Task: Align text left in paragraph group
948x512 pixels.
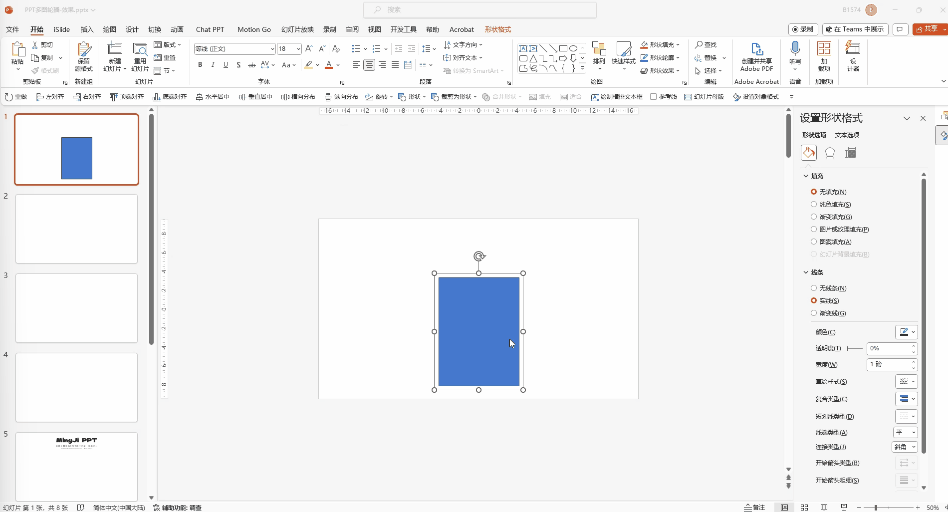Action: 356,65
